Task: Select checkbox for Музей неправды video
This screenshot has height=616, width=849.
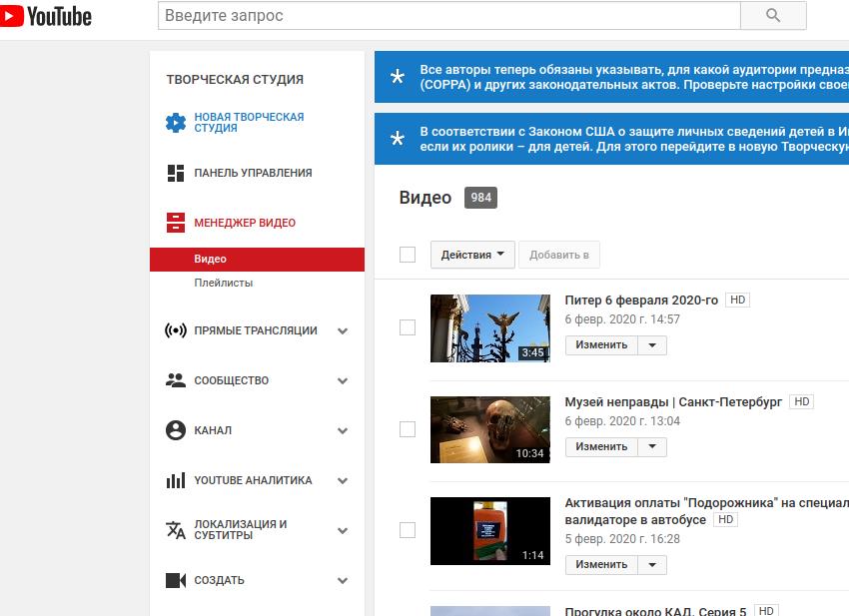Action: click(x=408, y=429)
